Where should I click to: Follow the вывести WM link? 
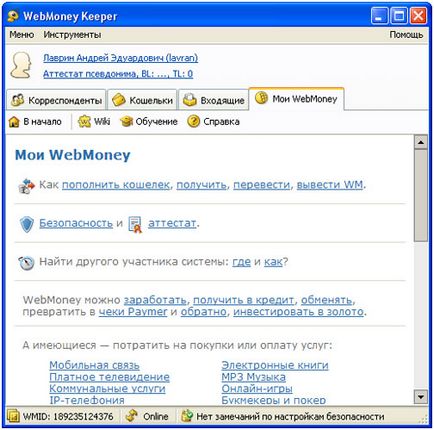pyautogui.click(x=330, y=185)
